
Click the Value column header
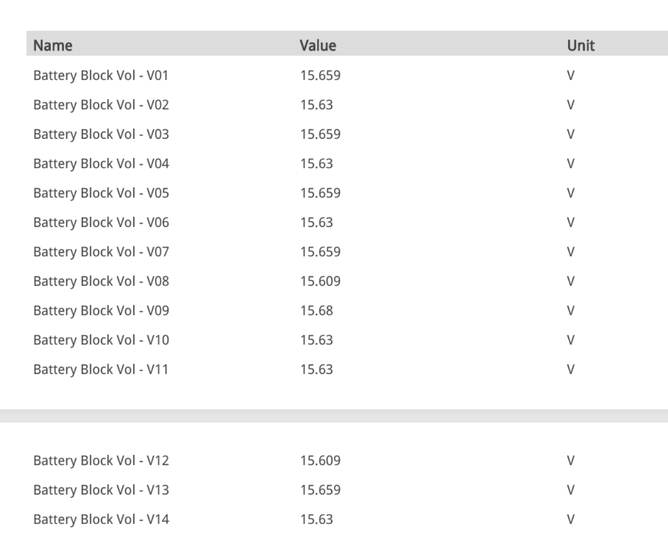(318, 45)
